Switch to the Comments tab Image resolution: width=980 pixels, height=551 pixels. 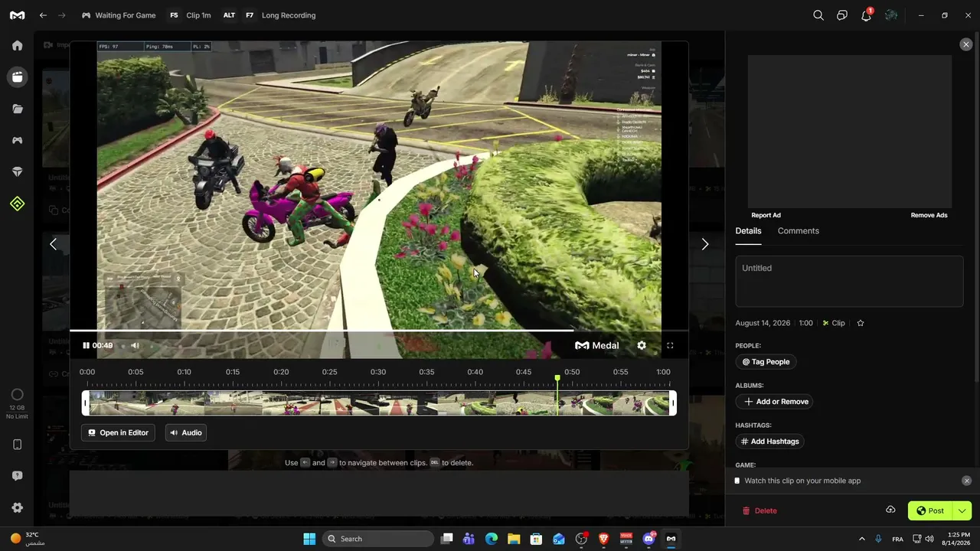pyautogui.click(x=798, y=231)
